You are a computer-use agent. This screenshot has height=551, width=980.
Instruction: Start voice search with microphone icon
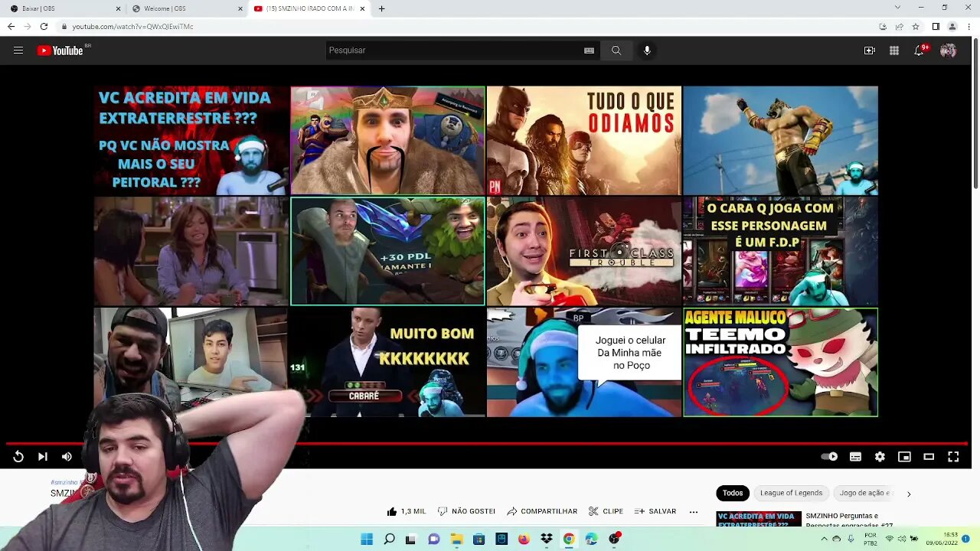pyautogui.click(x=647, y=51)
